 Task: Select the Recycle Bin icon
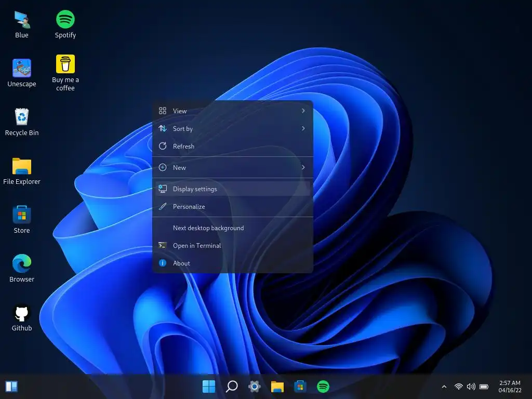22,122
